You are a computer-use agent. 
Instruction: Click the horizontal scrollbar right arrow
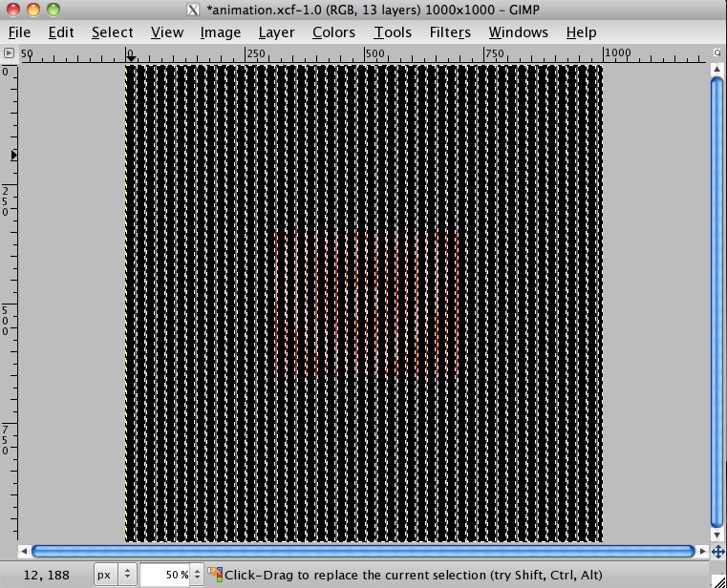703,551
